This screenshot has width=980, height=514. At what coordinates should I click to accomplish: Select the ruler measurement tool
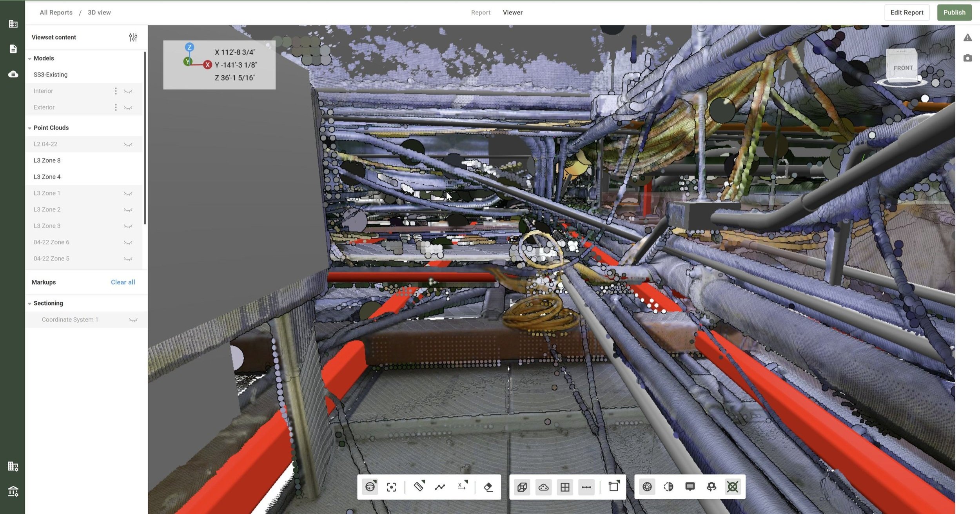419,487
